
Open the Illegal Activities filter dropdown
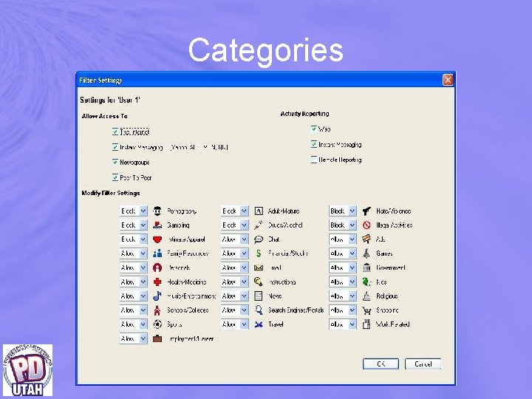[x=343, y=225]
